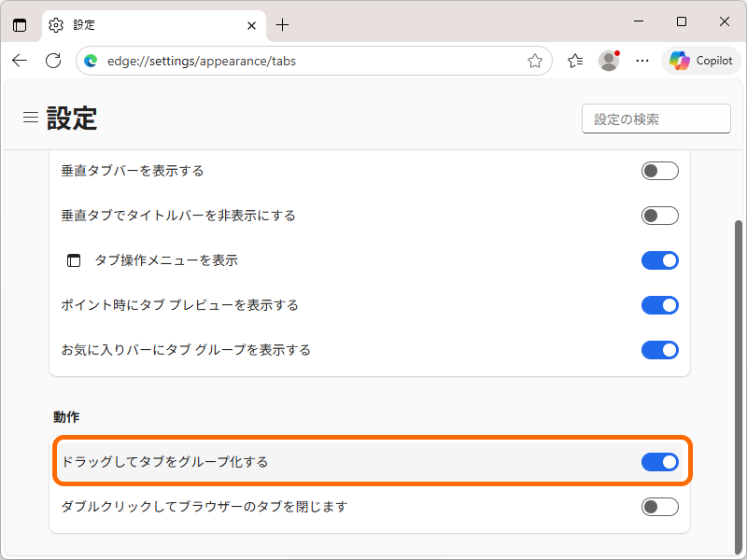The width and height of the screenshot is (747, 560).
Task: Open the Settings and more menu
Action: tap(642, 60)
